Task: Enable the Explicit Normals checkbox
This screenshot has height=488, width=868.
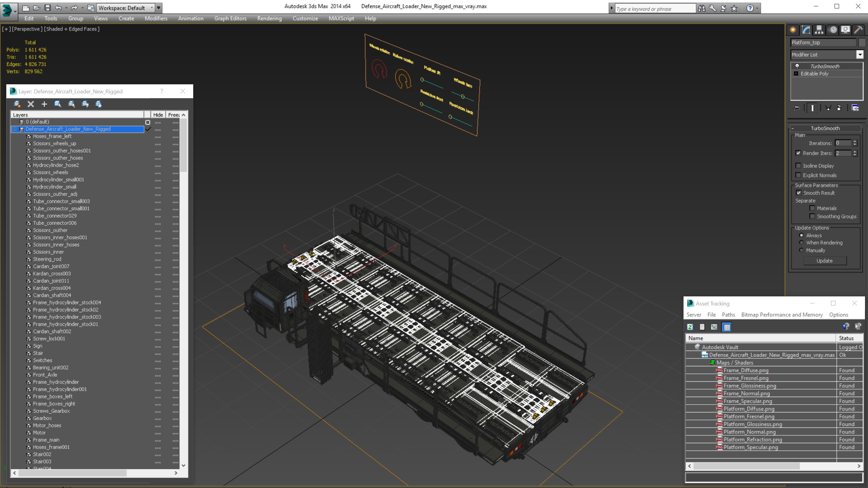Action: tap(798, 175)
